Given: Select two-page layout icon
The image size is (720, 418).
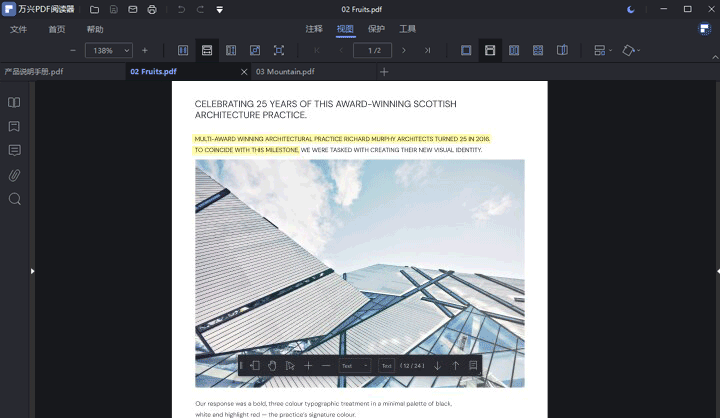Looking at the screenshot, I should click(x=514, y=50).
